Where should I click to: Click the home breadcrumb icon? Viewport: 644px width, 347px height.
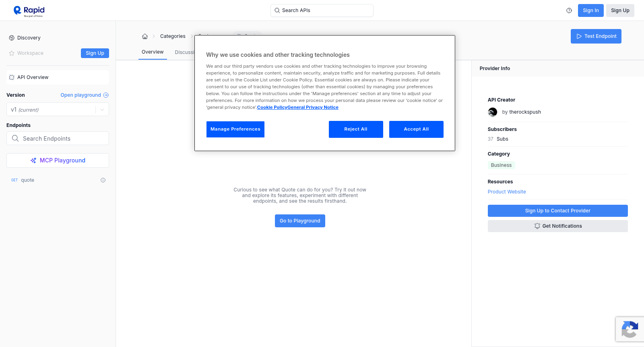tap(145, 36)
